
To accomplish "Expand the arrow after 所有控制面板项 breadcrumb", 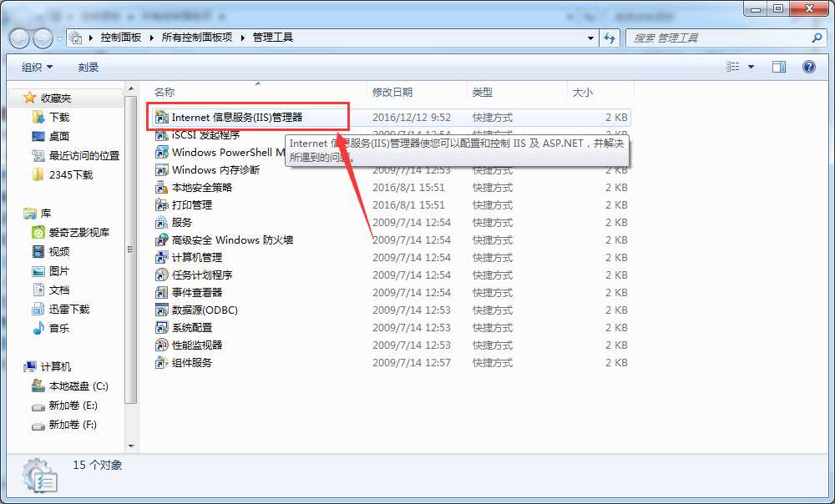I will click(x=242, y=38).
